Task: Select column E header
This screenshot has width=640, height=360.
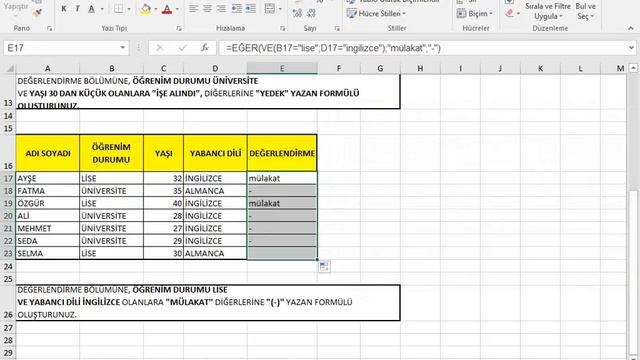Action: point(282,68)
